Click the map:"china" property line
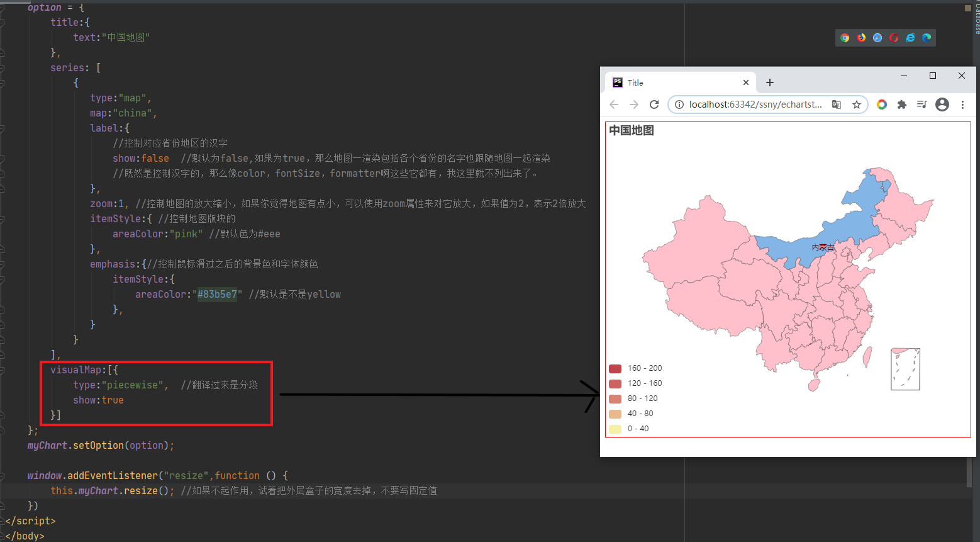The image size is (980, 542). 123,113
